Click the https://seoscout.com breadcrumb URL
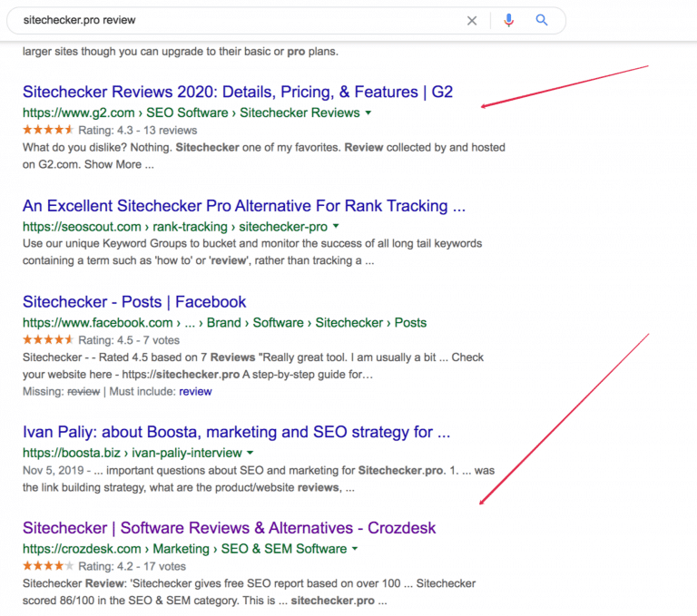The image size is (697, 616). (174, 227)
